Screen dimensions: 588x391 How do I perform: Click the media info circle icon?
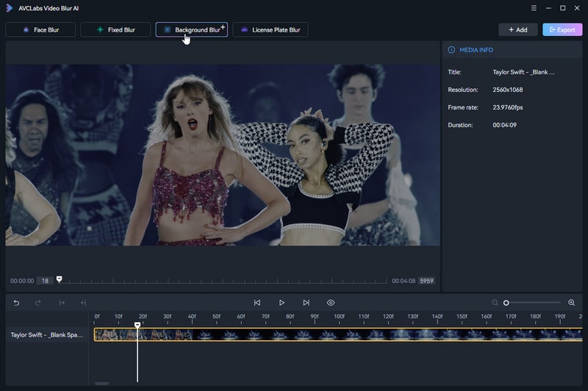pos(451,50)
